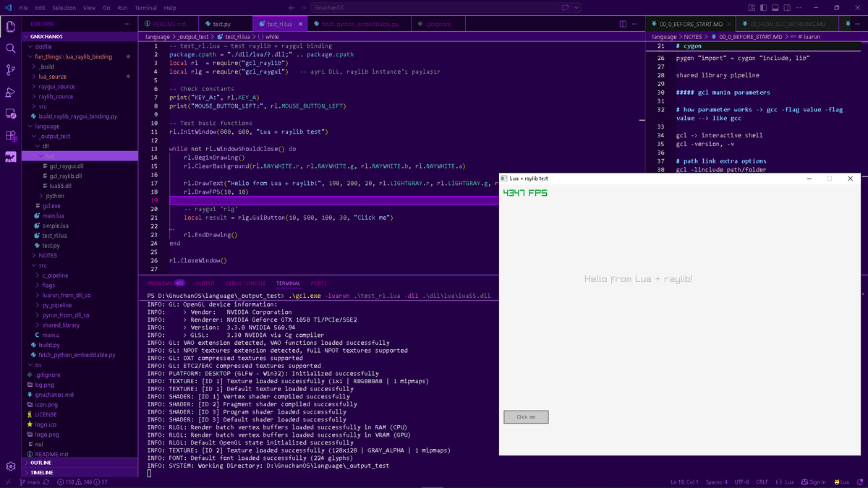The height and width of the screenshot is (488, 868).
Task: Expand the python folder
Action: click(80, 195)
